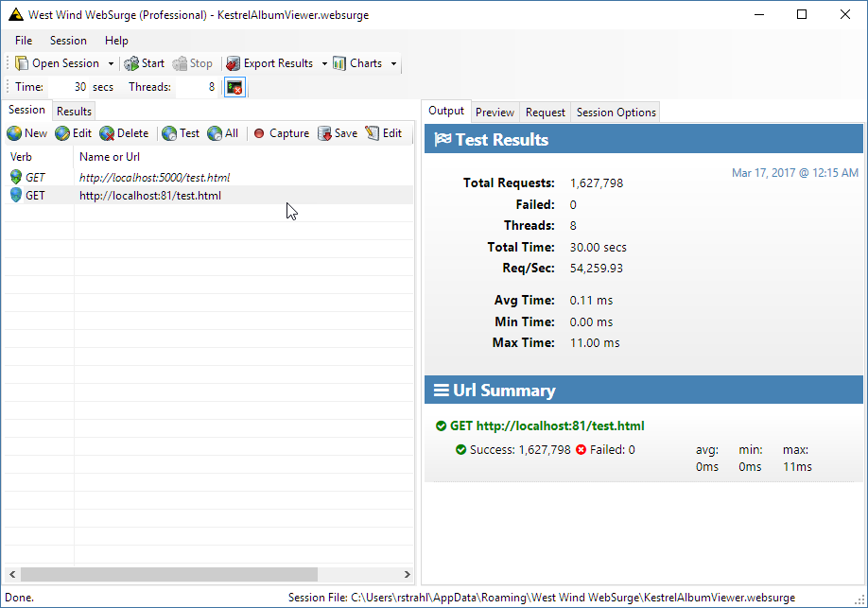Click the red Failed icon in summary
This screenshot has height=608, width=868.
point(581,450)
